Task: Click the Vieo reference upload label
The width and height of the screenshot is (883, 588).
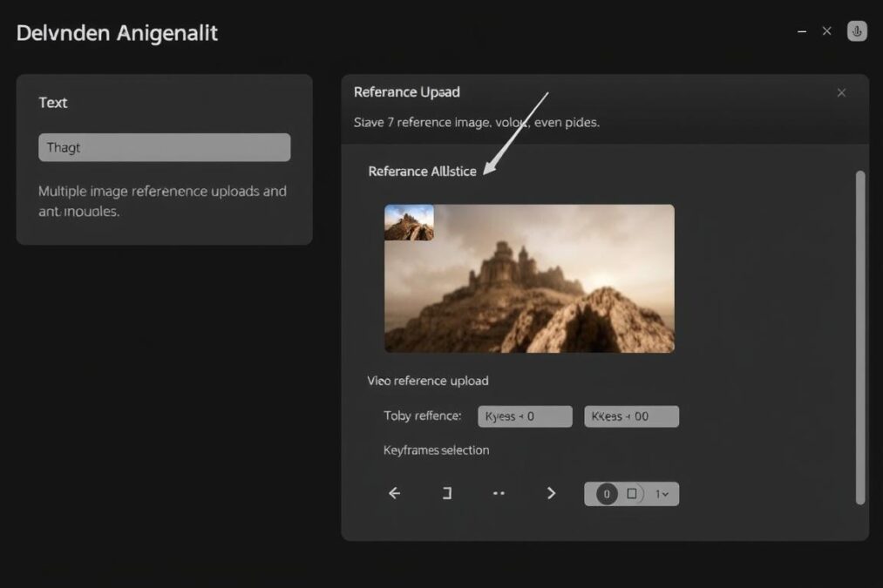Action: 427,381
